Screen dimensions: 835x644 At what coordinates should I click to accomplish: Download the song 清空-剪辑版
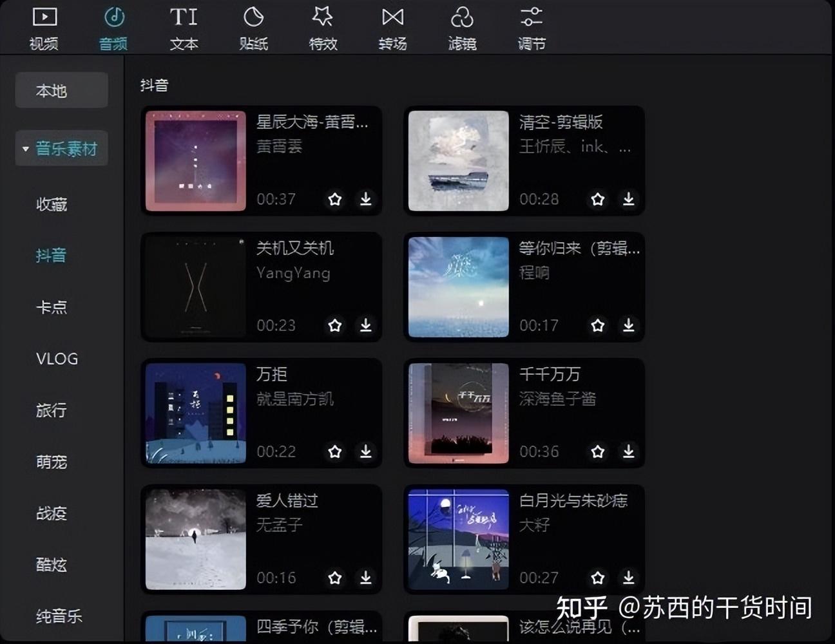629,199
